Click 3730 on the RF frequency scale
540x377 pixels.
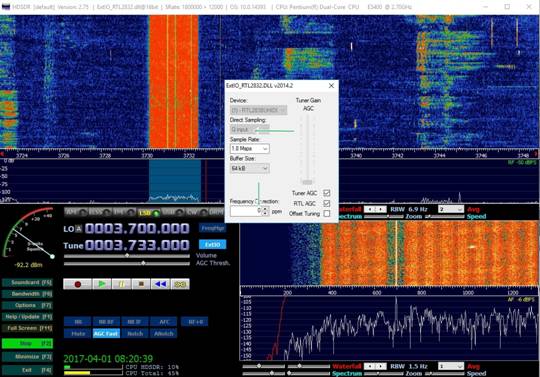click(x=147, y=156)
